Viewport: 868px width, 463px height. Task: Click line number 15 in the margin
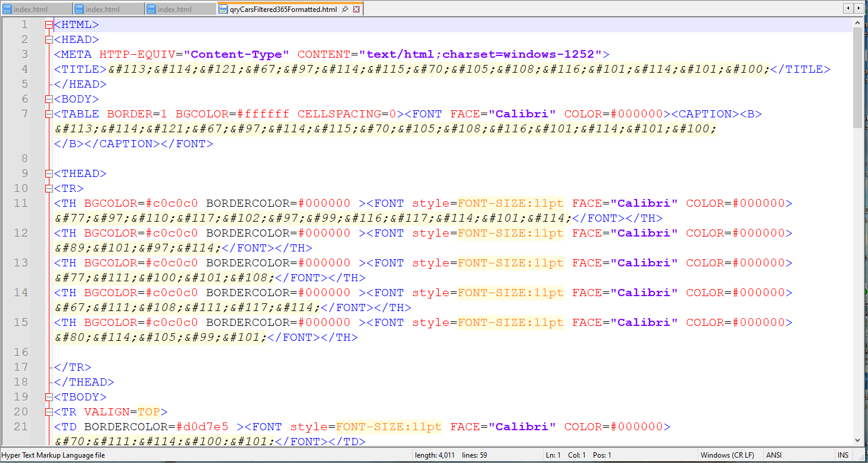click(21, 322)
